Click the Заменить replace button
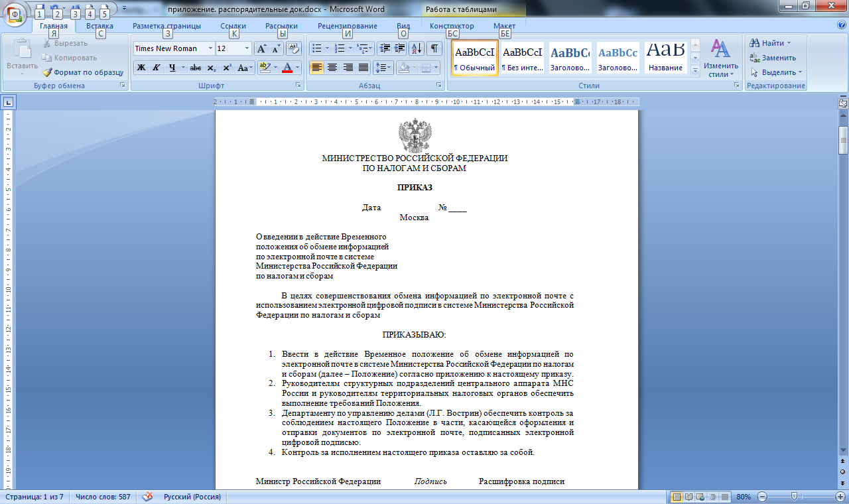The width and height of the screenshot is (849, 504). 773,58
